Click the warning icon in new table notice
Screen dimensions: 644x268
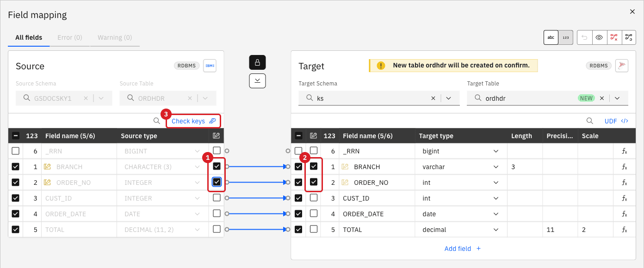[x=381, y=66]
